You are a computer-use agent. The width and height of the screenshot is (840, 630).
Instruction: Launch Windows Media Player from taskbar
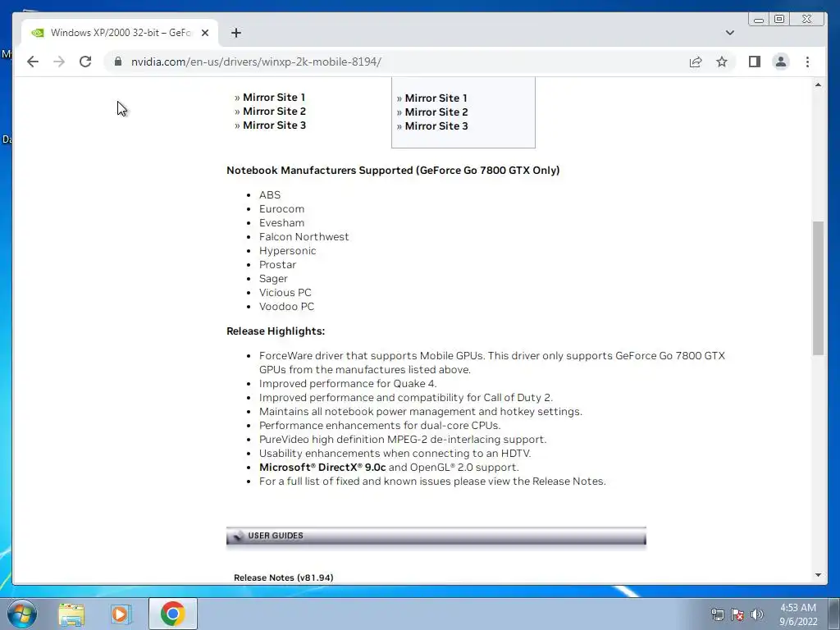click(x=121, y=614)
